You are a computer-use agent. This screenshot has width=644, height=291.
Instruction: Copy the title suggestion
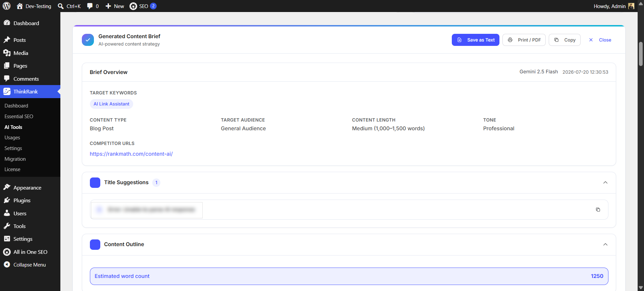(598, 210)
